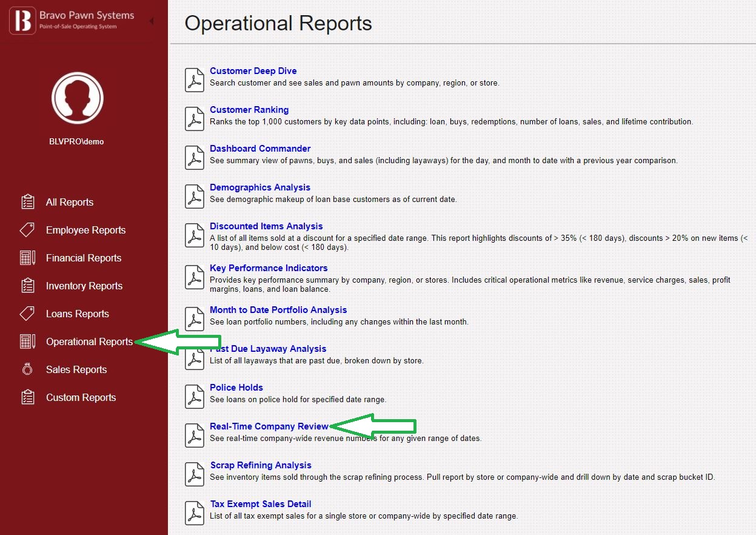The image size is (756, 535).
Task: Open the Customer Ranking report link
Action: click(x=249, y=110)
